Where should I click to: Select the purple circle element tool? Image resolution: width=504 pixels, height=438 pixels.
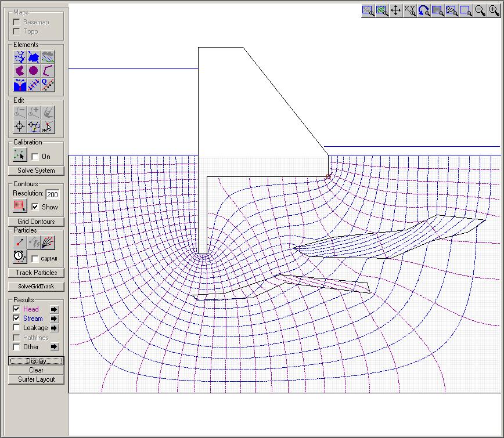[34, 71]
